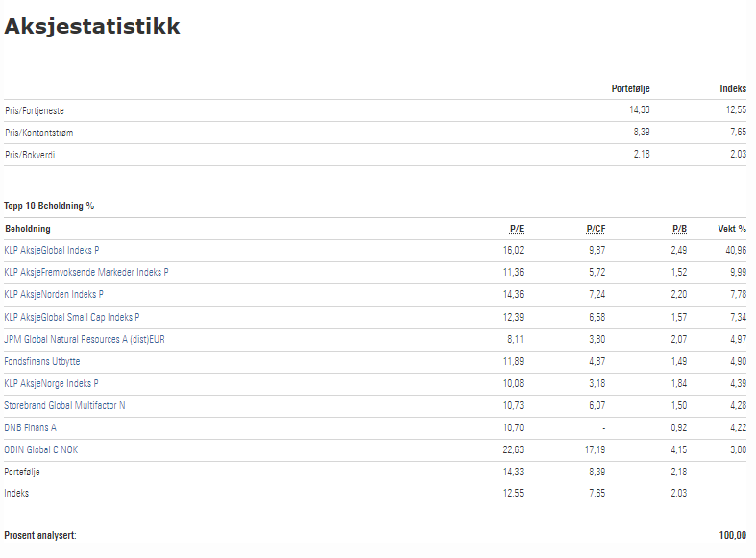Select the Aksjestatistikk heading
Viewport: 756px width, 558px height.
pos(92,26)
